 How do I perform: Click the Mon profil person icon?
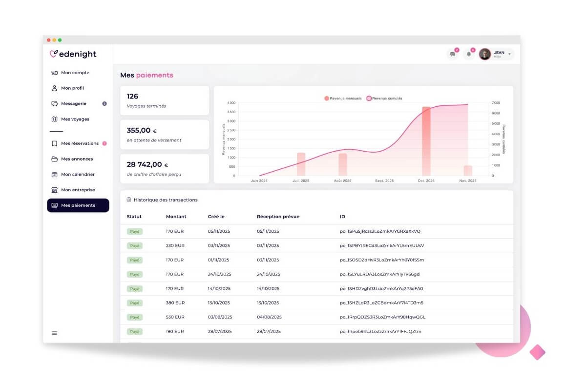(x=55, y=88)
